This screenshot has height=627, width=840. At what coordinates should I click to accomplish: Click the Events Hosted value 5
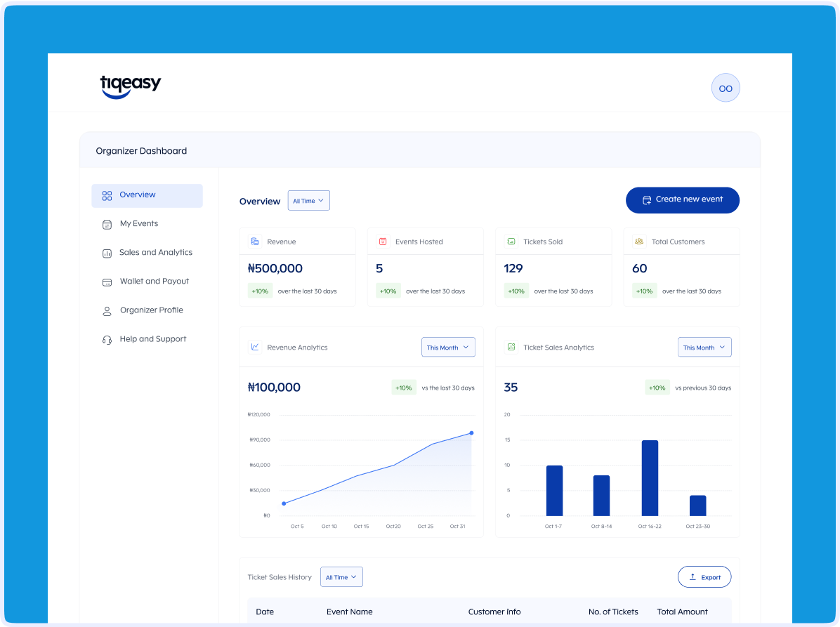pyautogui.click(x=379, y=268)
